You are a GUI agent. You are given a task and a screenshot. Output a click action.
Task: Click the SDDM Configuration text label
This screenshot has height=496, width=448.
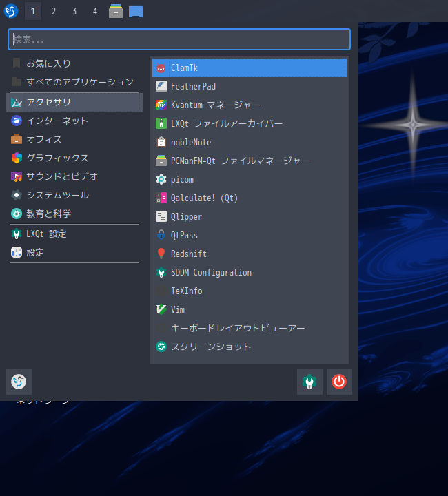212,272
